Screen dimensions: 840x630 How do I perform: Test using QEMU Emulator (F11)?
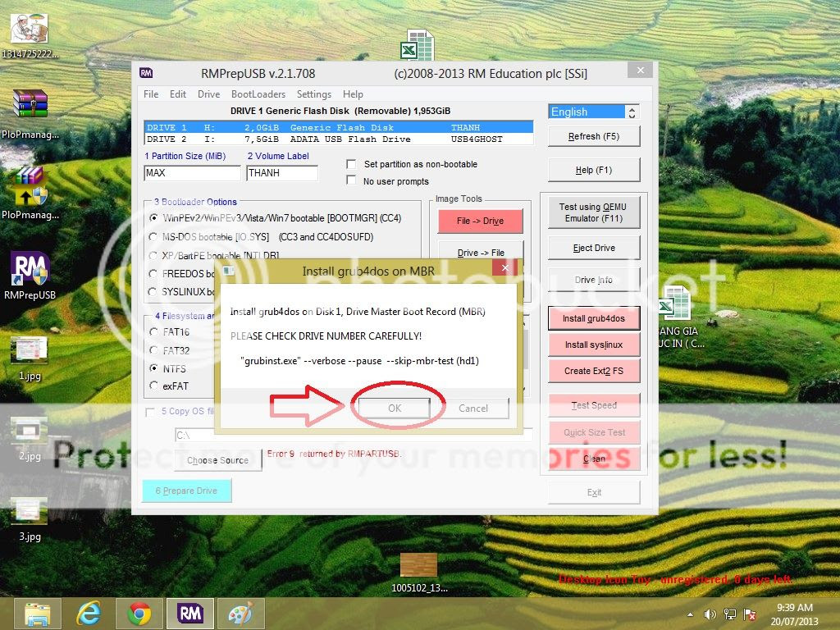[x=594, y=212]
